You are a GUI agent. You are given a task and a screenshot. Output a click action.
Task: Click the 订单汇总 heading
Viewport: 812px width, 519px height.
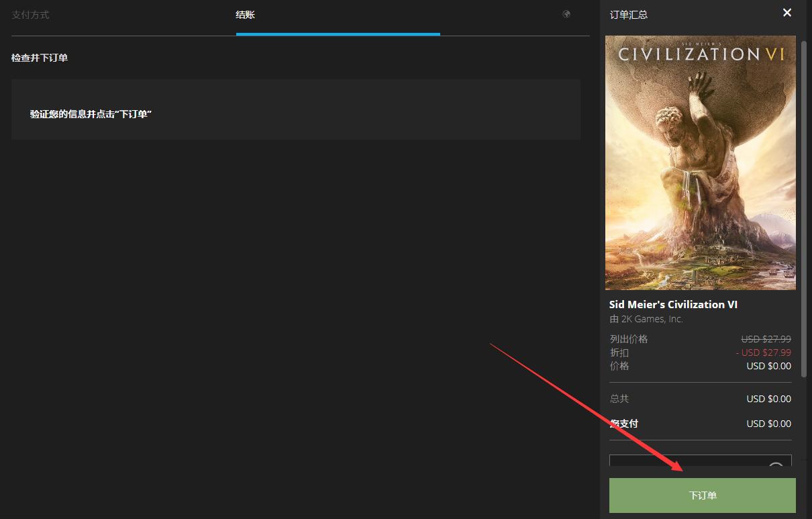coord(628,15)
